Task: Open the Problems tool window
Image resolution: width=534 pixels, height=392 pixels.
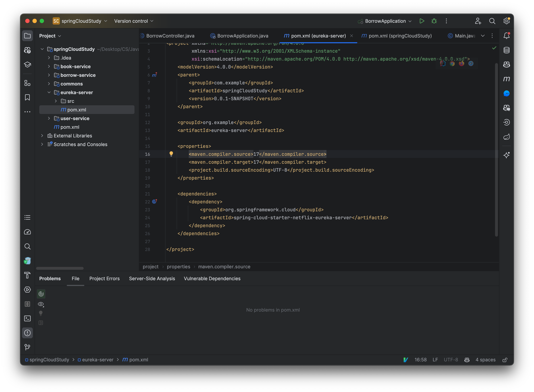Action: 27,333
